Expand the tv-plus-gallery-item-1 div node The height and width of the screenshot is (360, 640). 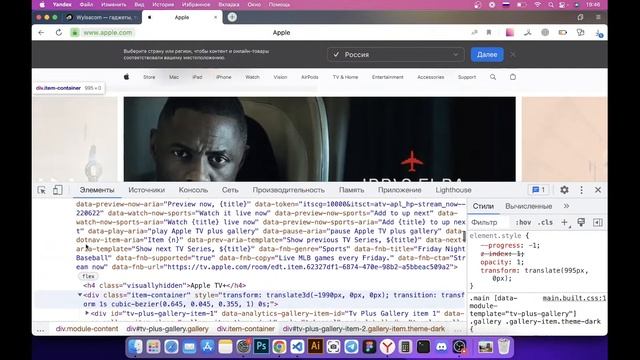pos(87,313)
